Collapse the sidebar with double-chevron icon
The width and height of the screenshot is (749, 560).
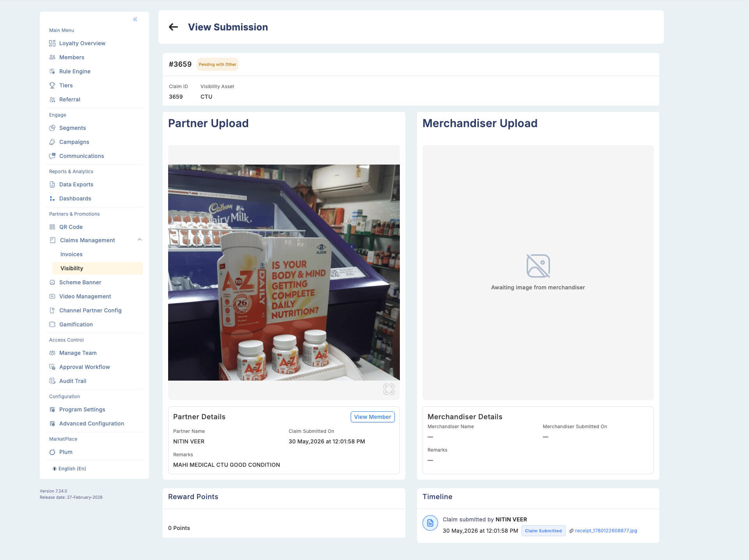tap(135, 19)
